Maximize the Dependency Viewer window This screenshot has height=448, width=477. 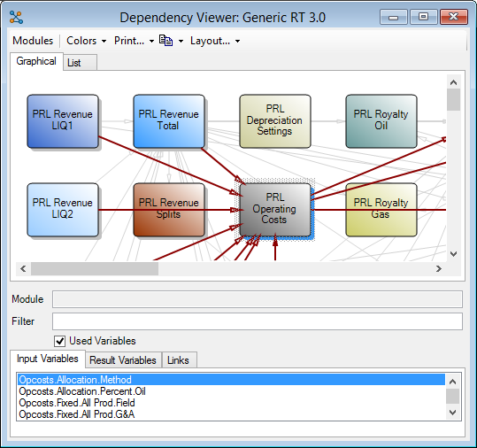point(423,17)
